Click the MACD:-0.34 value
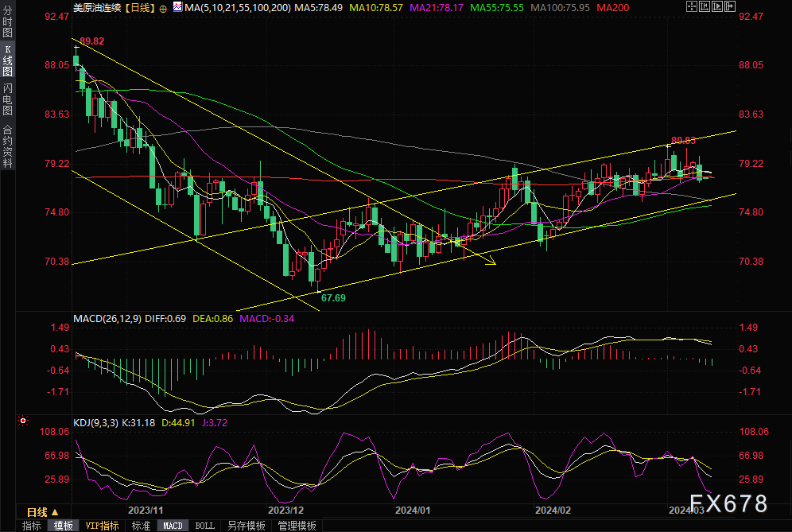Image resolution: width=792 pixels, height=532 pixels. [x=266, y=319]
